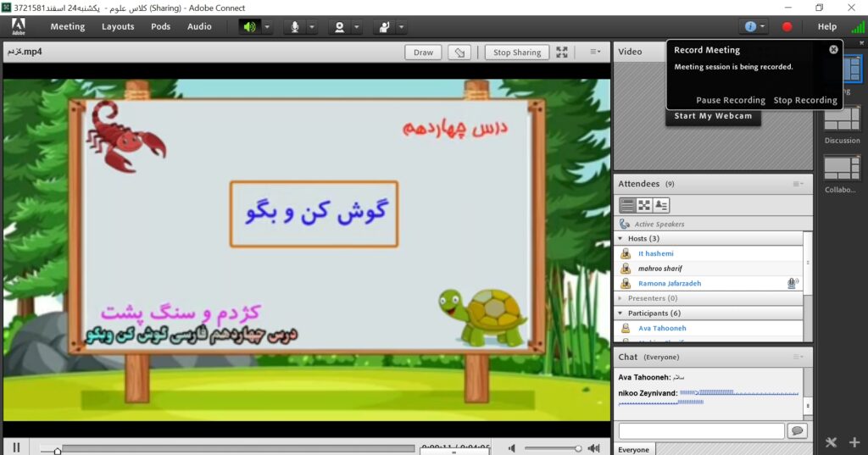Select host mahroo sharif
Viewport: 868px width, 455px height.
709,269
